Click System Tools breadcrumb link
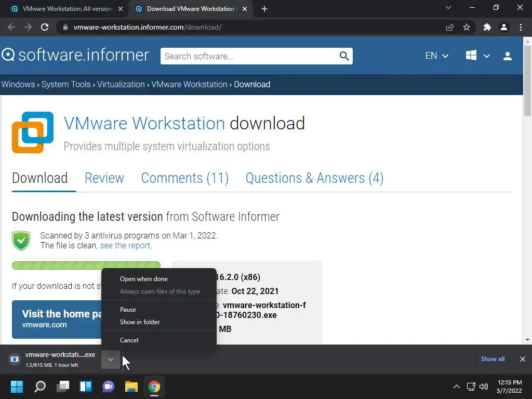The image size is (532, 399). coord(66,85)
